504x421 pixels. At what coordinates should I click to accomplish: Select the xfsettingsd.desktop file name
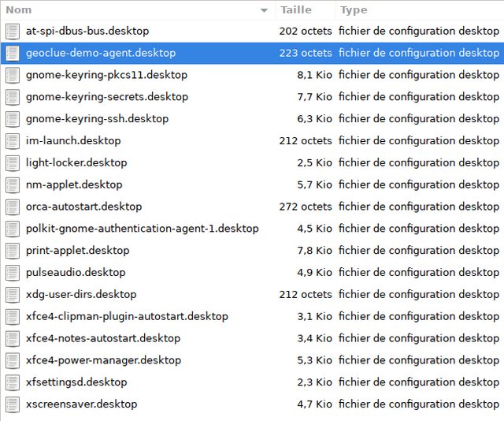coord(76,382)
